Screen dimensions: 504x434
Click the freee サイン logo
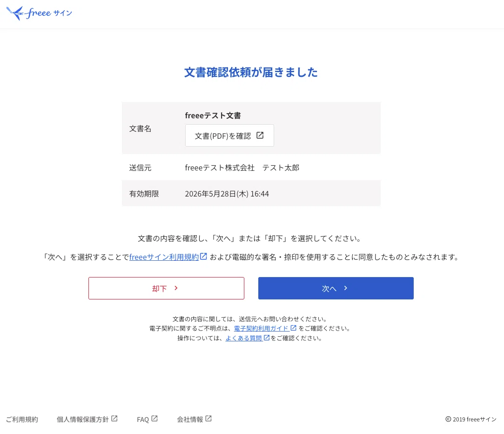[x=39, y=13]
